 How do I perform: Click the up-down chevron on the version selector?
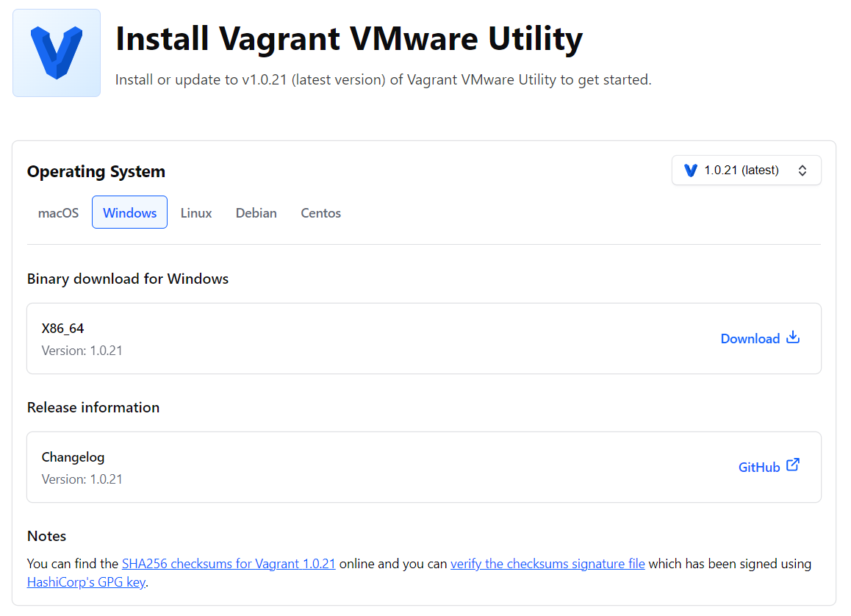pyautogui.click(x=802, y=171)
